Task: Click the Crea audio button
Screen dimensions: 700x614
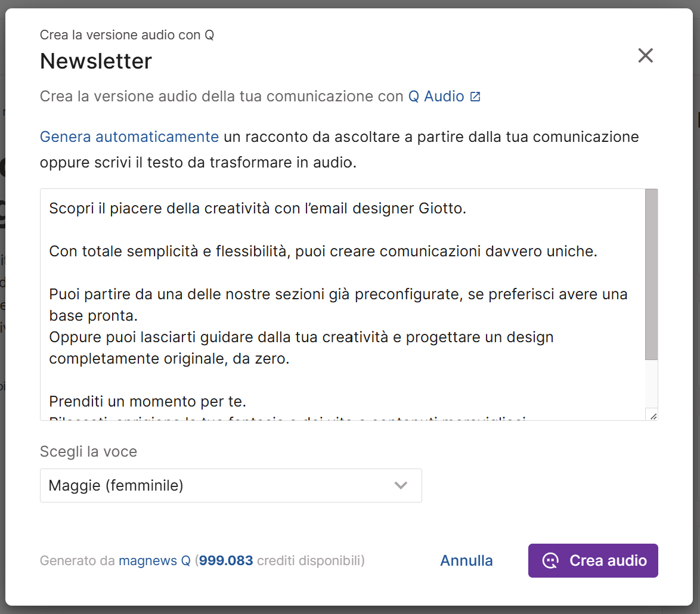Action: [x=593, y=561]
